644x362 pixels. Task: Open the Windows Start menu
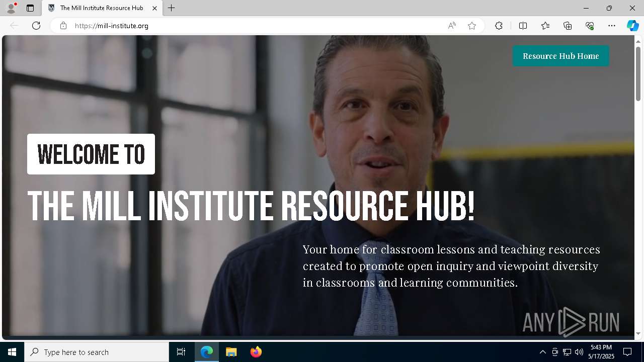coord(12,352)
